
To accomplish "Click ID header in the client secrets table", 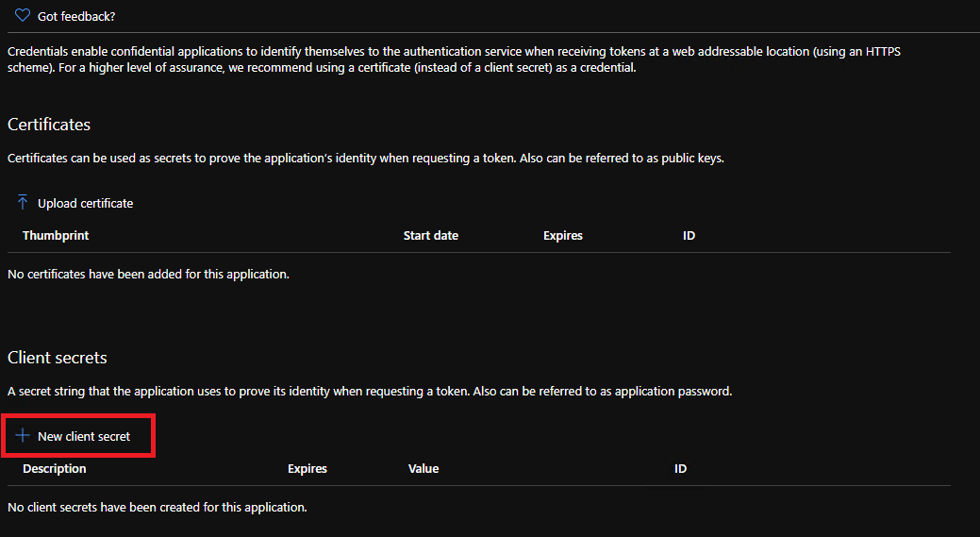I will [680, 468].
